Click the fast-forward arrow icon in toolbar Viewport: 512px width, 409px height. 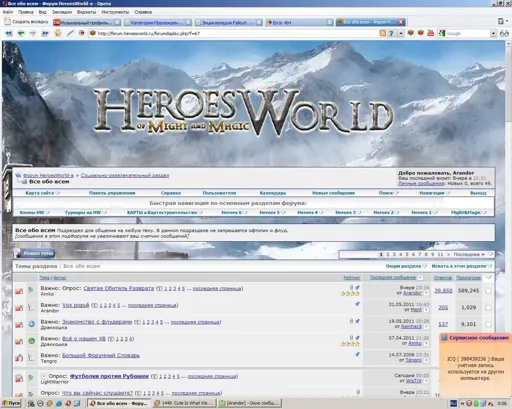coord(45,33)
